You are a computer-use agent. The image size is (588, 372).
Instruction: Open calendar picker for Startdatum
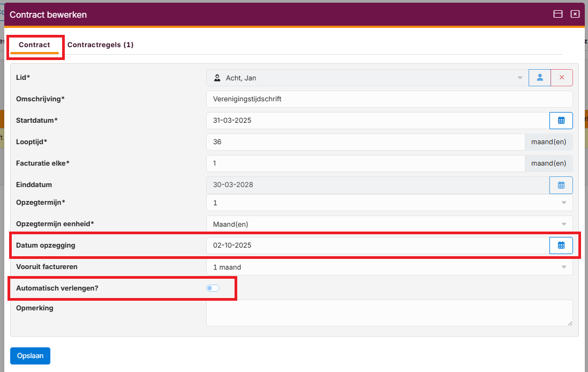click(561, 121)
